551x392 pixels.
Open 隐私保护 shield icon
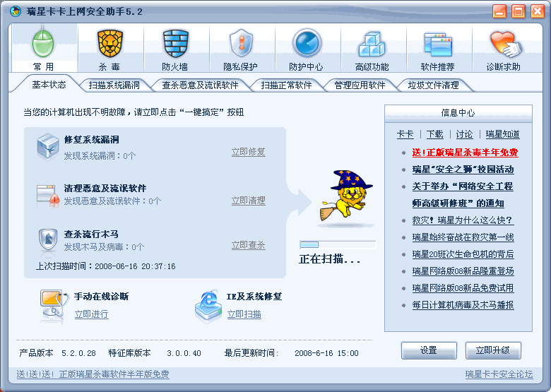(241, 44)
